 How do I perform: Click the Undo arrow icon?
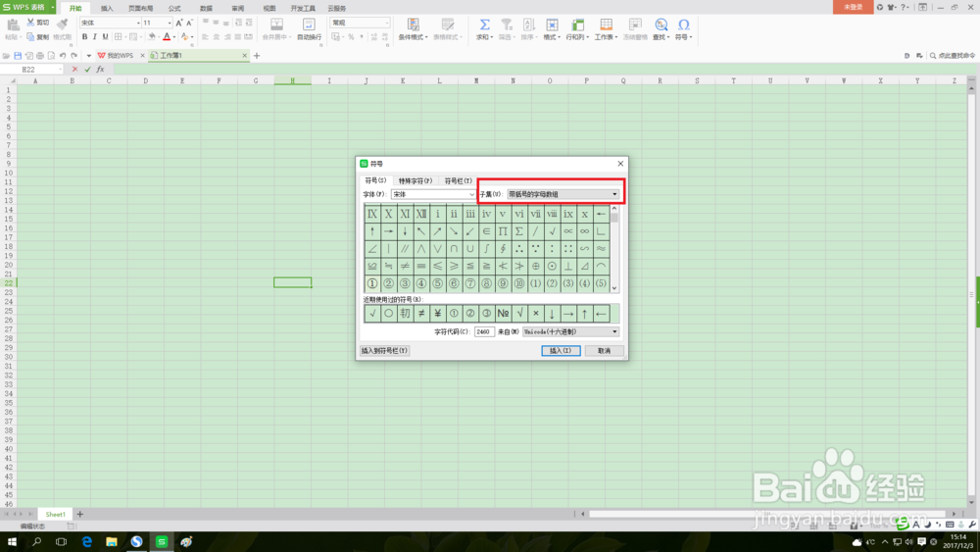pos(63,56)
